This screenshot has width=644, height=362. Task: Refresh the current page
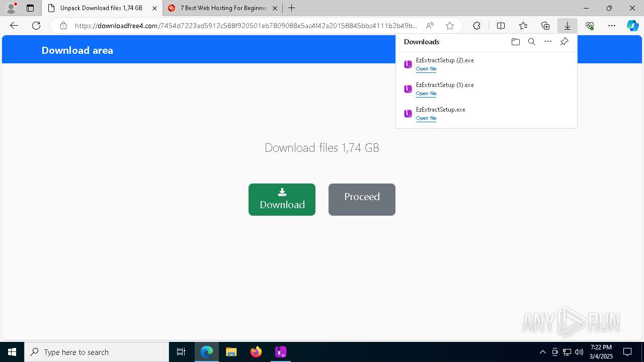(x=36, y=26)
